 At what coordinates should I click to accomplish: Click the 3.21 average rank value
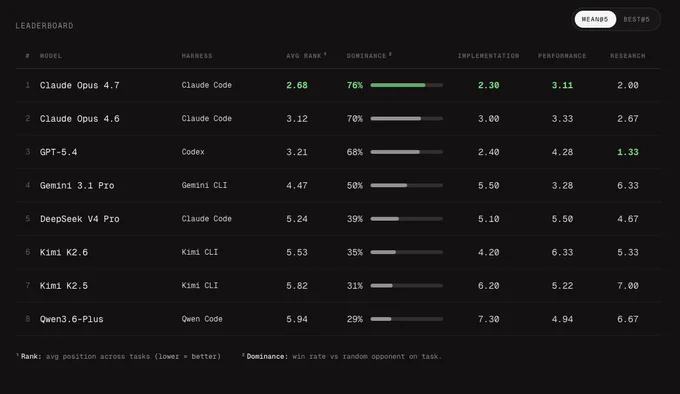297,152
